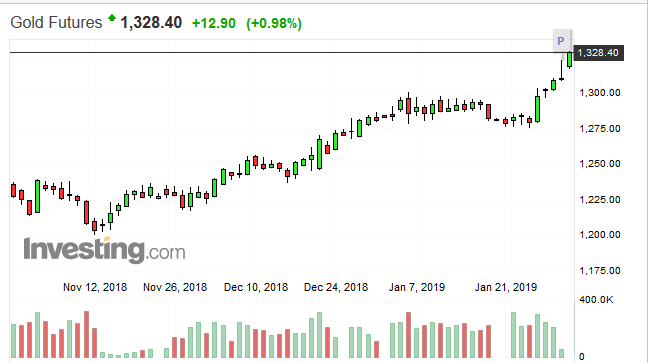This screenshot has width=652, height=363.
Task: Click the (+0.98%) percentage change
Action: click(x=274, y=23)
